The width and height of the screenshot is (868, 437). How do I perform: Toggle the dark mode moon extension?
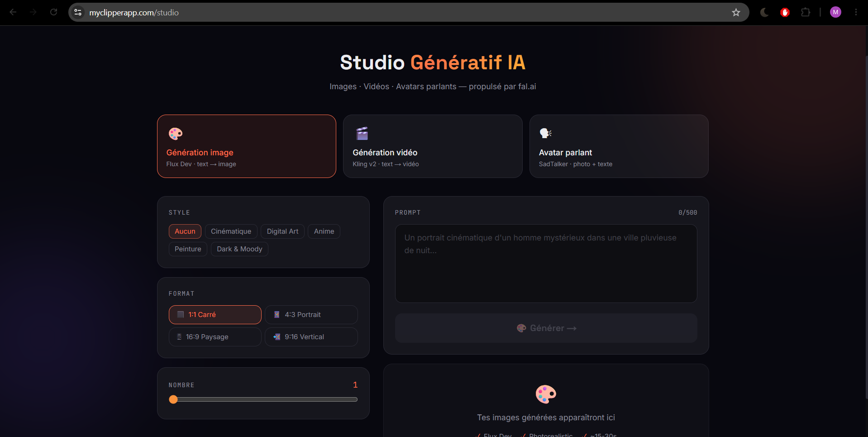(x=764, y=12)
